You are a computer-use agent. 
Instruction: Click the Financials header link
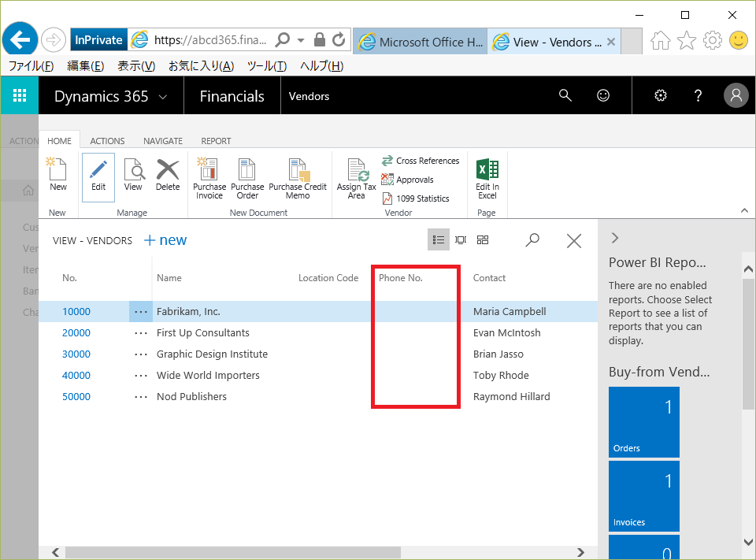(x=232, y=96)
